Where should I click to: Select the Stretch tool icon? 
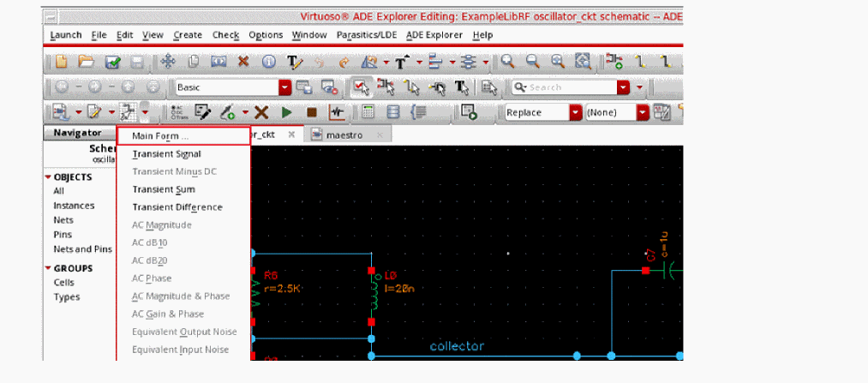218,62
